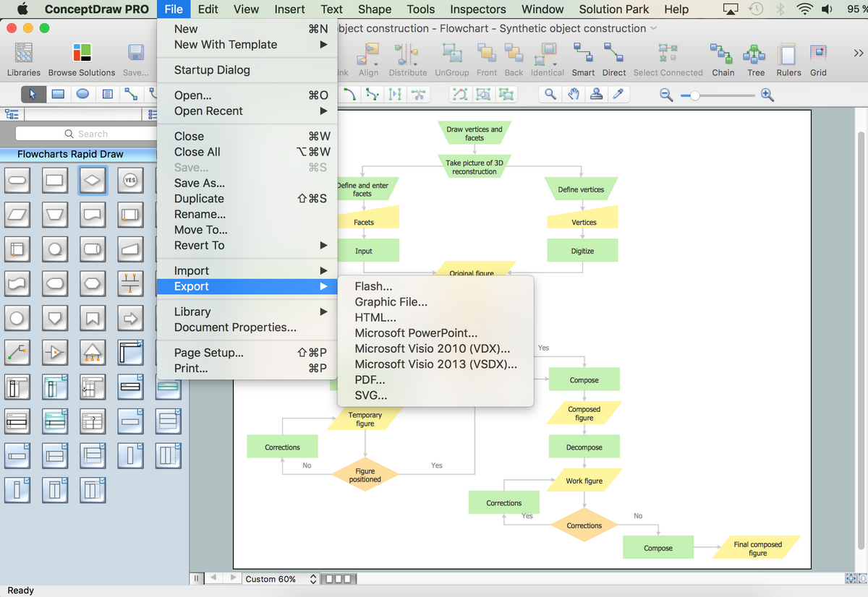868x597 pixels.
Task: Pick the eyedropper tool
Action: click(x=618, y=95)
